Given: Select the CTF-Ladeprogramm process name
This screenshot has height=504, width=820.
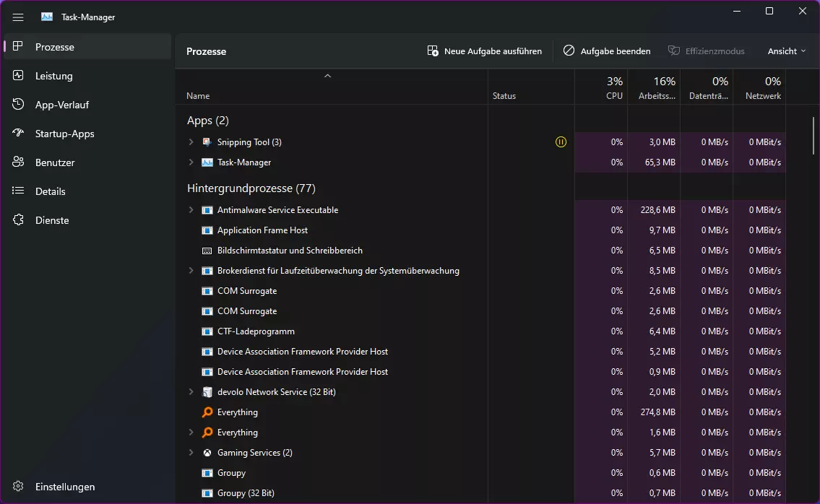Looking at the screenshot, I should click(x=256, y=331).
